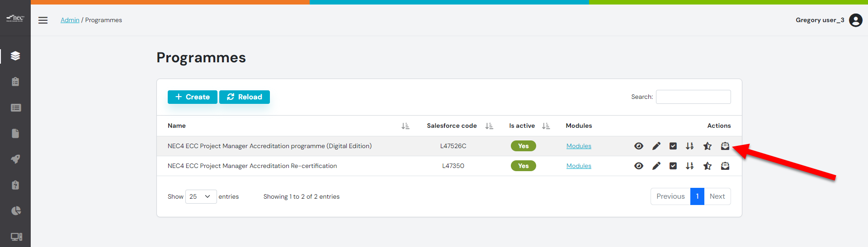Focus the Search input field
The image size is (868, 247).
tap(693, 97)
